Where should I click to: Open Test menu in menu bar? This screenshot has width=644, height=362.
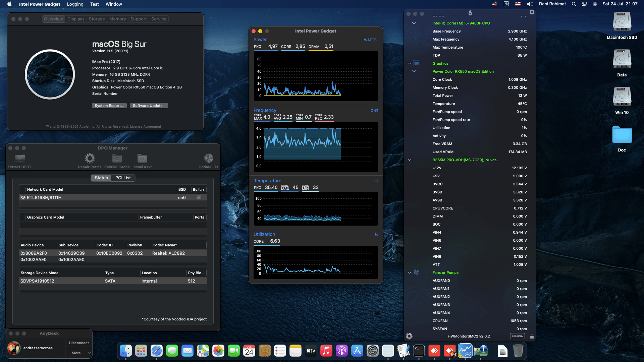(95, 4)
